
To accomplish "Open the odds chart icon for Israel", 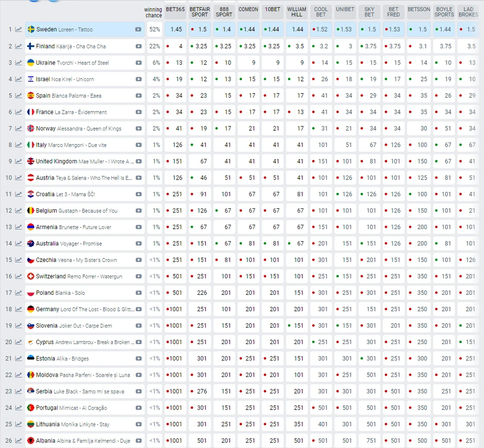I will (19, 79).
